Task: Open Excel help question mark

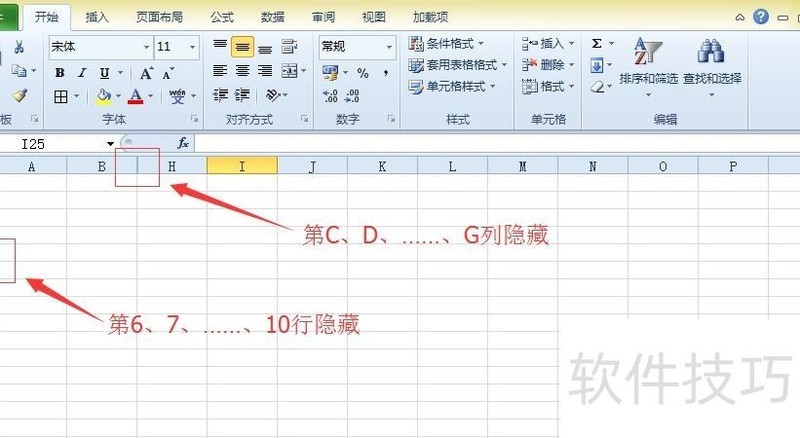Action: click(761, 17)
